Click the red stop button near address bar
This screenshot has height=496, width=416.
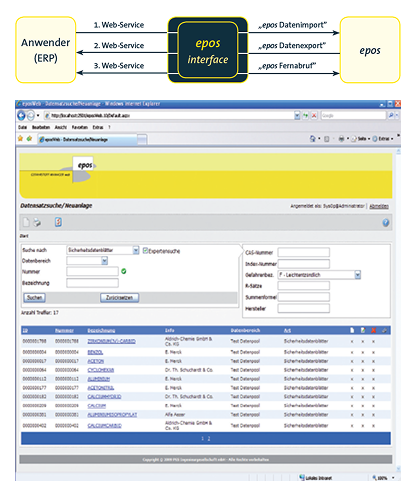314,115
